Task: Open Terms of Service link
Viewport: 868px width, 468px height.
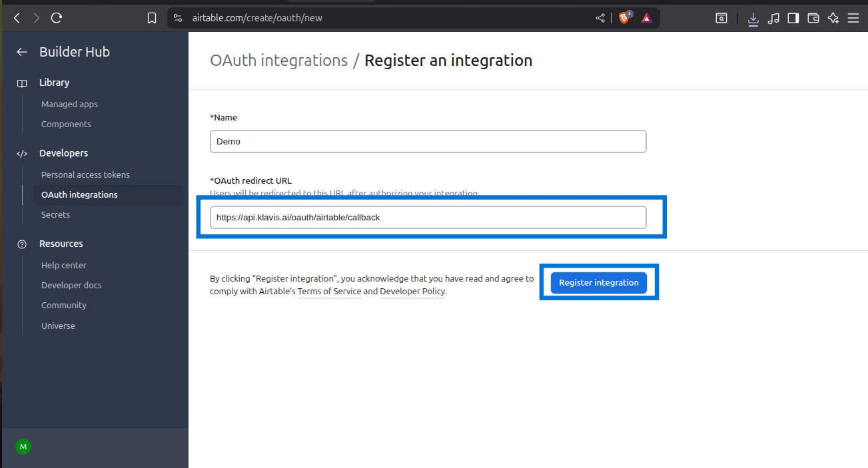Action: pos(329,292)
